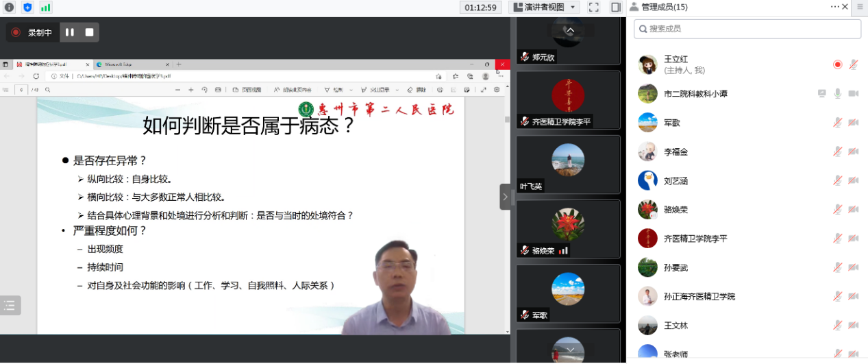
Task: Toggle microphone for 市二院科教科小谭
Action: [837, 93]
